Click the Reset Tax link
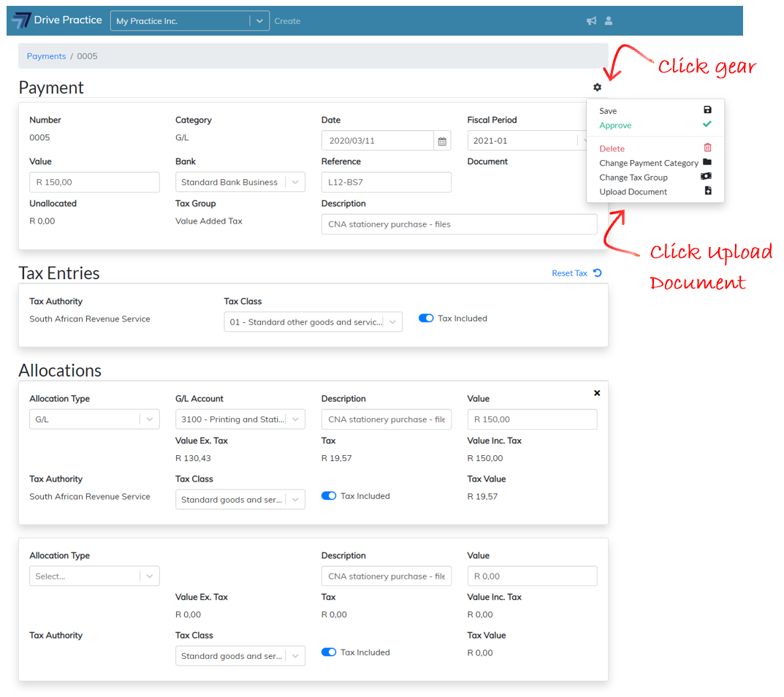Image resolution: width=784 pixels, height=697 pixels. (x=569, y=273)
